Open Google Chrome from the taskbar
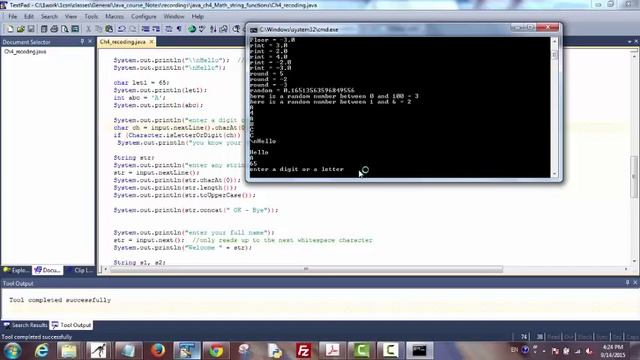Viewport: 640px width, 360px height. 216,351
